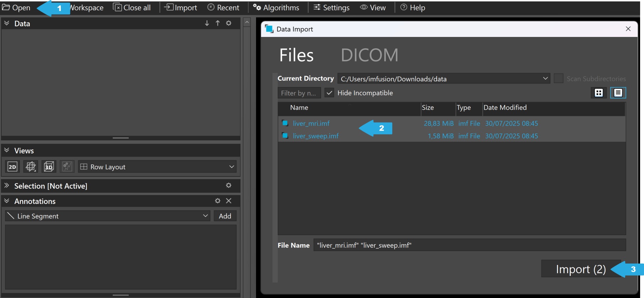The image size is (644, 298).
Task: Enable the Scan Subdirectories checkbox
Action: point(559,78)
